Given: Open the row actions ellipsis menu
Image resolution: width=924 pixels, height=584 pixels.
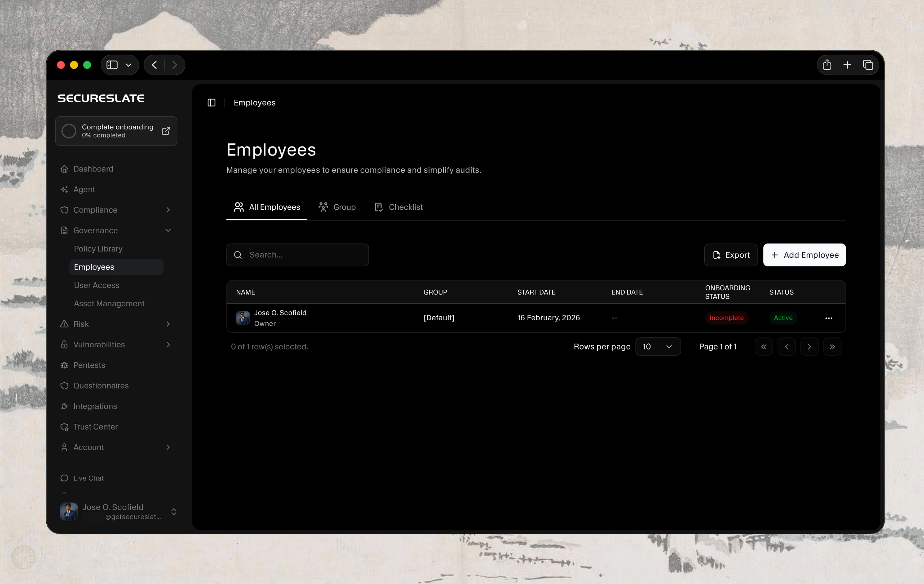Looking at the screenshot, I should point(829,318).
